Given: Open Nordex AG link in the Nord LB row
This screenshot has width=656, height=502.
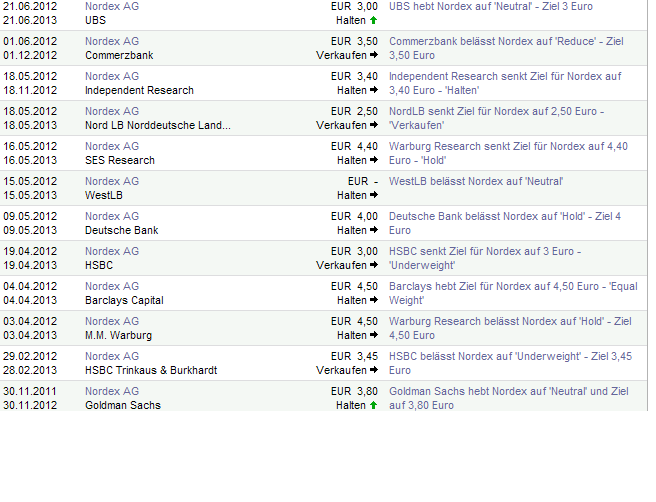Looking at the screenshot, I should (x=112, y=111).
